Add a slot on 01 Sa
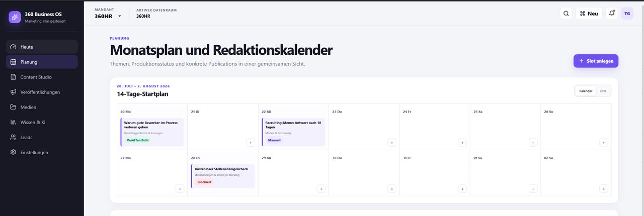The height and width of the screenshot is (216, 644). (533, 188)
